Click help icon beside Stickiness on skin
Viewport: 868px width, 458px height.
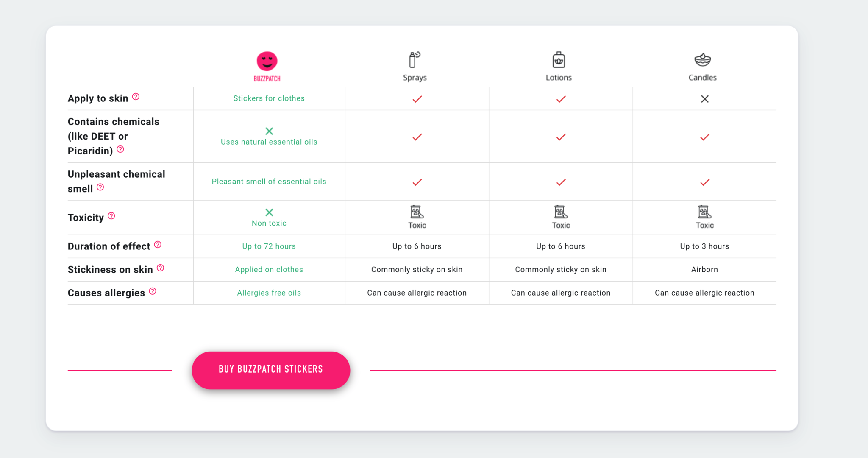160,268
